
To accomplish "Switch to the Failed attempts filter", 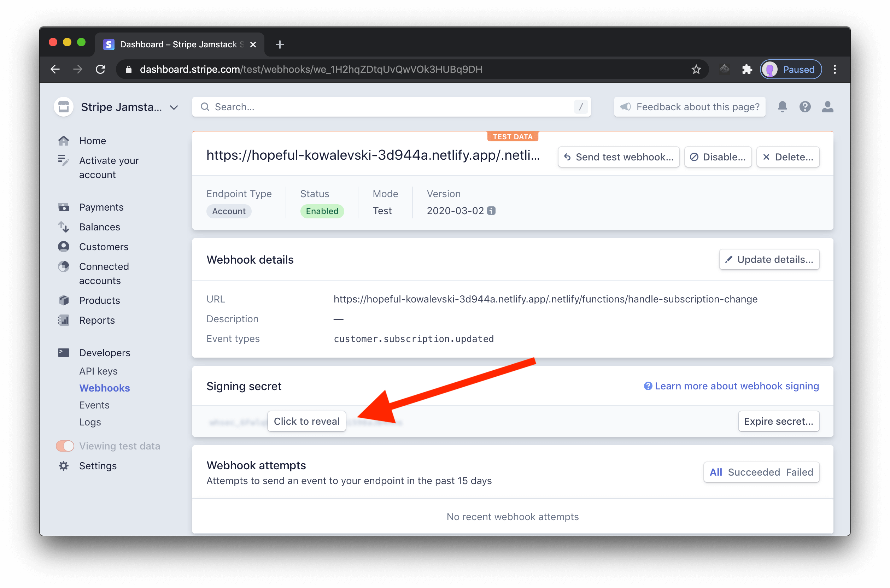I will (x=800, y=472).
